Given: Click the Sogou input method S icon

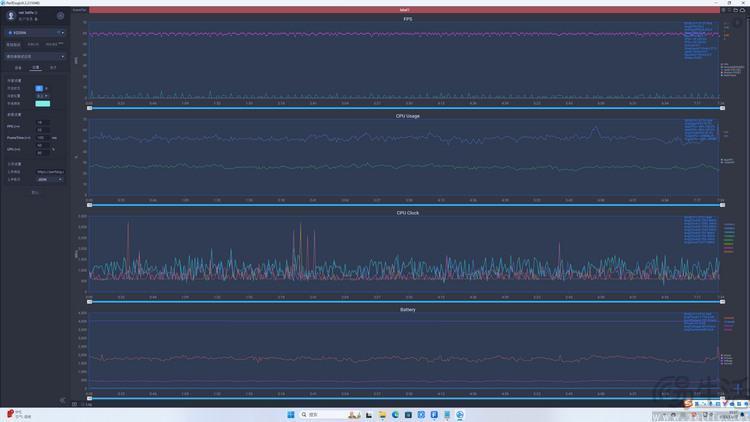Looking at the screenshot, I should [688, 404].
